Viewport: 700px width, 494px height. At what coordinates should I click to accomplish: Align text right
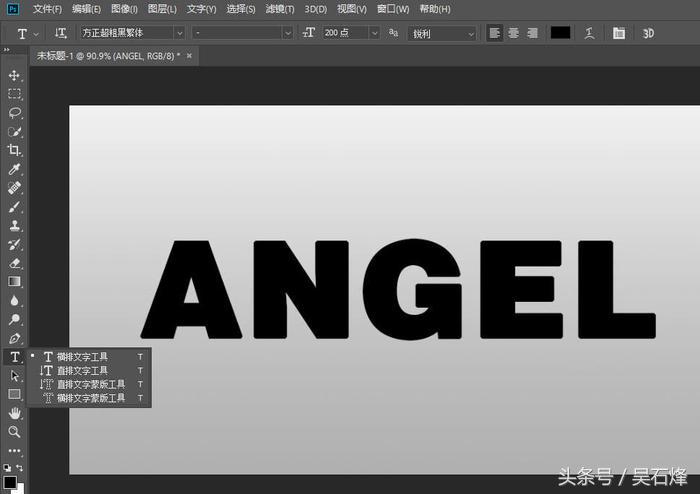pos(533,33)
